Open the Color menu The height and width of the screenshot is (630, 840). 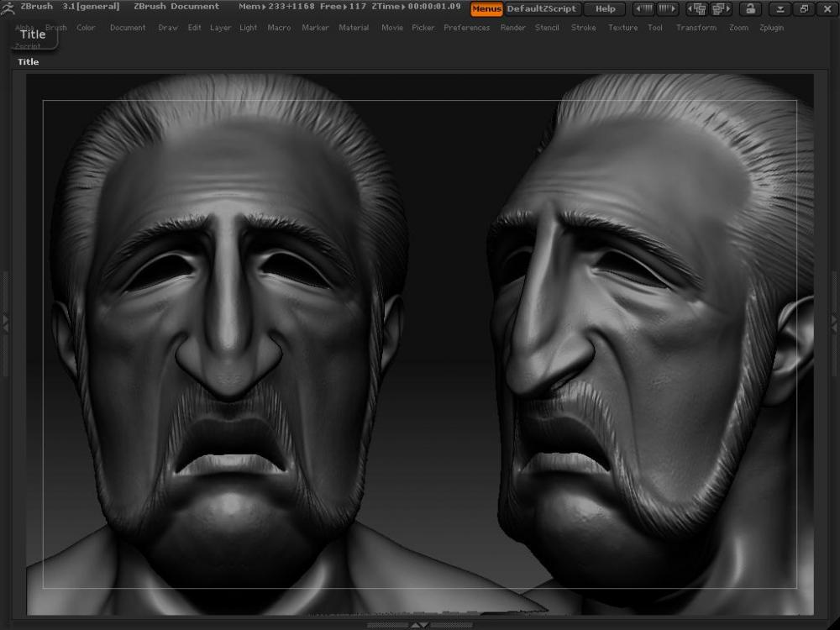[86, 28]
